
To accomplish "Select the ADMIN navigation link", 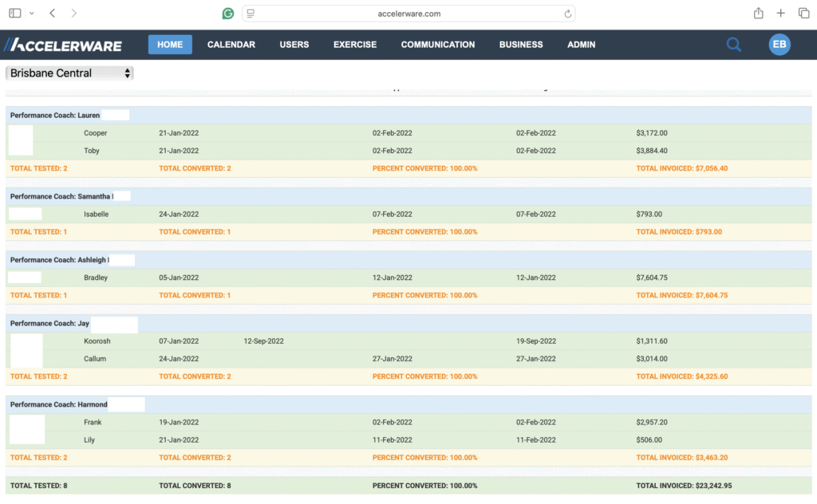I will [x=581, y=45].
